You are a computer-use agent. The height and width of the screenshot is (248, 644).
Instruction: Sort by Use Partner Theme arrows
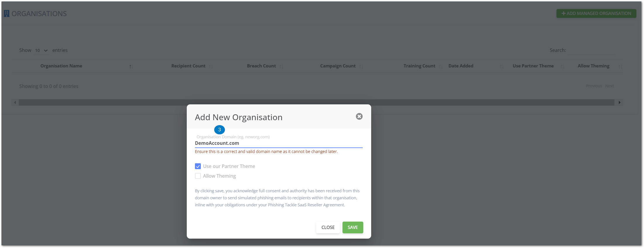[562, 67]
